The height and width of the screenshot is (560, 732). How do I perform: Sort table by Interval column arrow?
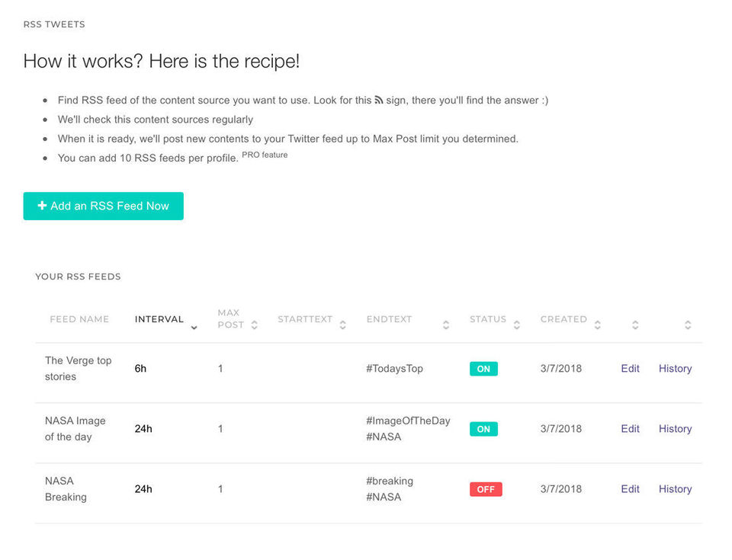(194, 328)
